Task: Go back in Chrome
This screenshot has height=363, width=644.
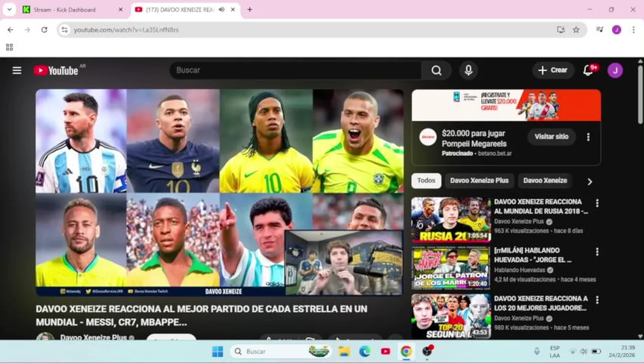Action: point(10,30)
